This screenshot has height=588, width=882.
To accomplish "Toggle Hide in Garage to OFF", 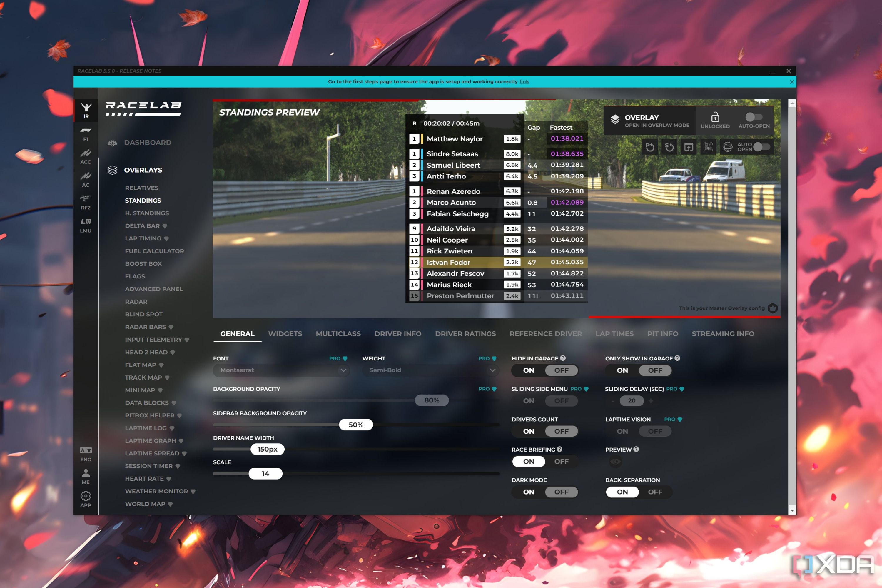I will point(560,370).
